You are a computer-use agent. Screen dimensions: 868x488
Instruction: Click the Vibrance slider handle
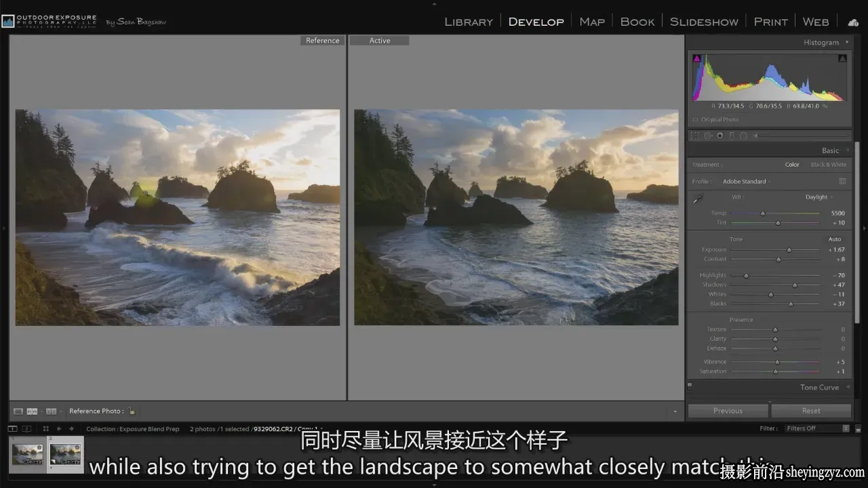click(x=777, y=362)
